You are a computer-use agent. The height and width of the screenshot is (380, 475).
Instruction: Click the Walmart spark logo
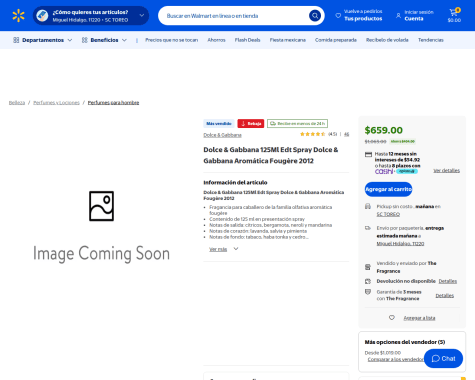[18, 16]
